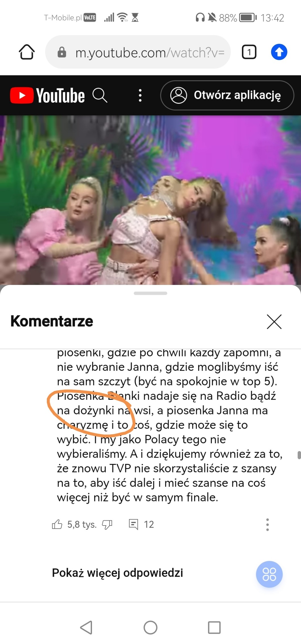Dislike the comment with thumbs down
The width and height of the screenshot is (301, 644).
point(107,524)
